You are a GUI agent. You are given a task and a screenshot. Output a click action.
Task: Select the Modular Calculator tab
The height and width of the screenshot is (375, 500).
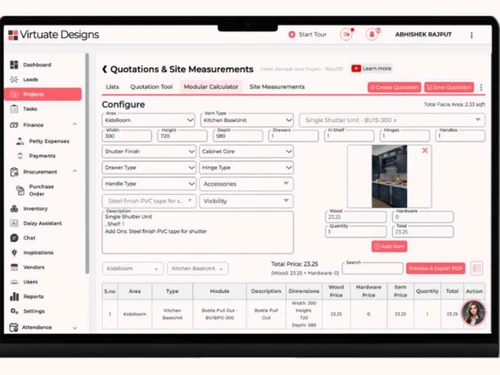coord(211,87)
